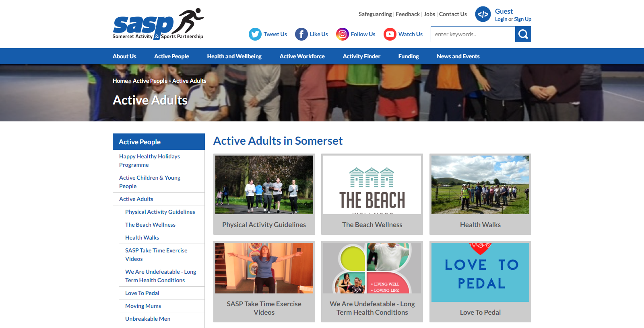
Task: Open Happy Healthy Holidays Programme in sidebar
Action: 159,160
